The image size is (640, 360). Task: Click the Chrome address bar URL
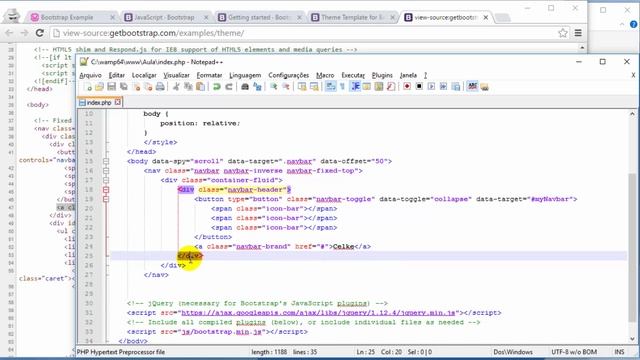153,33
